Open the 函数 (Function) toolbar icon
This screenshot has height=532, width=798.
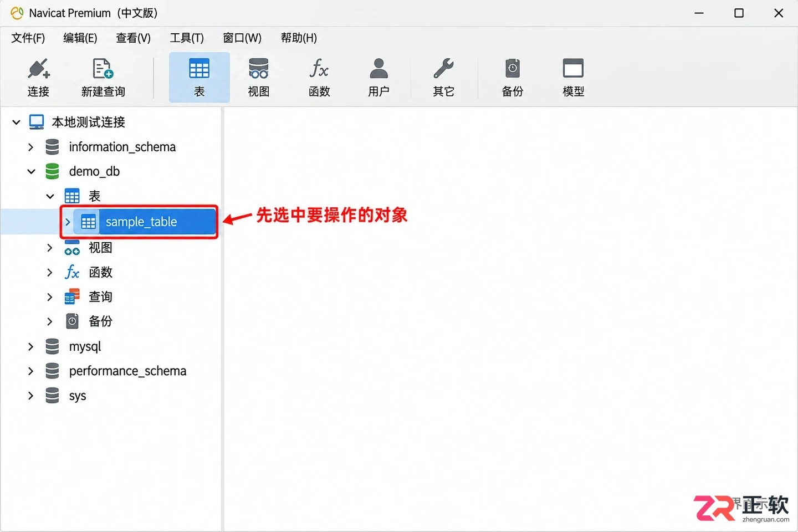tap(319, 78)
